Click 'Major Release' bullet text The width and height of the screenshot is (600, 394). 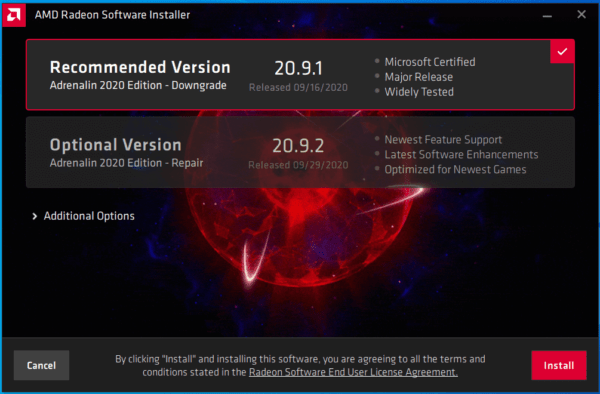(419, 77)
